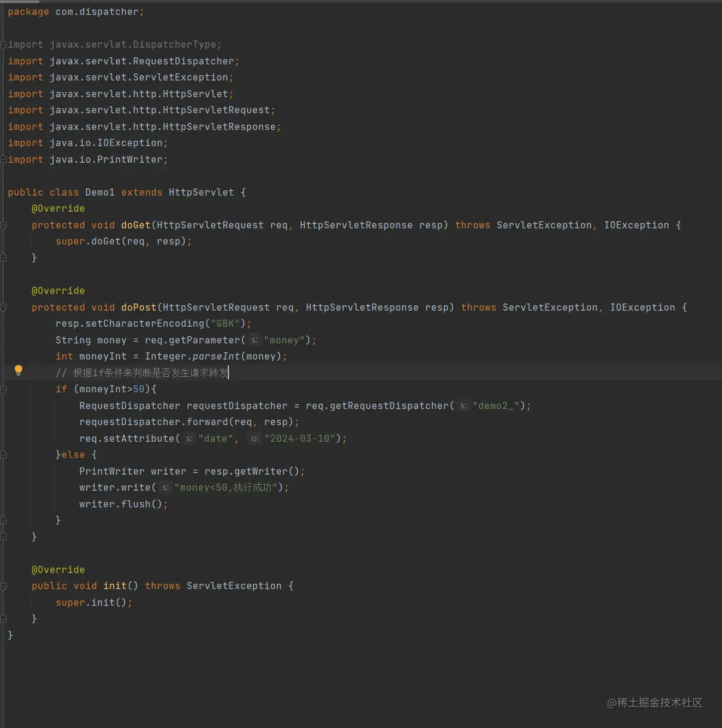Collapse the doGet method fold marker
The width and height of the screenshot is (722, 728).
click(3, 225)
